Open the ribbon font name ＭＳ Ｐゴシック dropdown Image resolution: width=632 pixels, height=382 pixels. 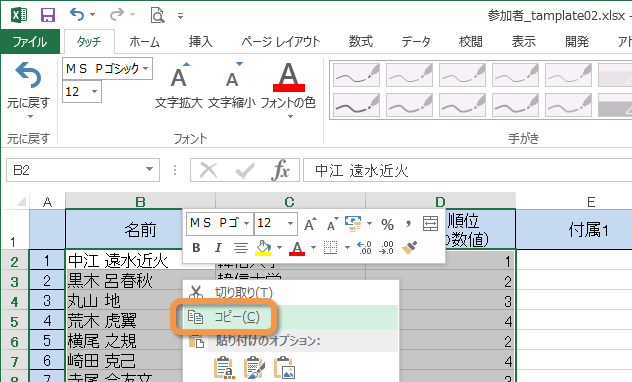pos(146,69)
